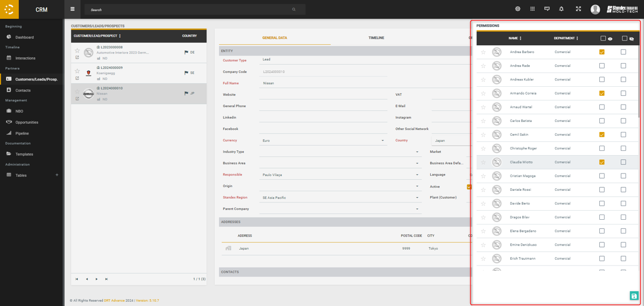This screenshot has height=306, width=644.
Task: Expand the Tables plus button
Action: (x=57, y=175)
